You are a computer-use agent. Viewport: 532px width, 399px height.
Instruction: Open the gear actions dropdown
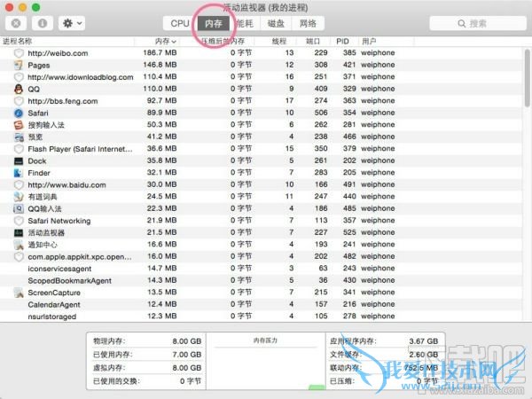[x=72, y=23]
